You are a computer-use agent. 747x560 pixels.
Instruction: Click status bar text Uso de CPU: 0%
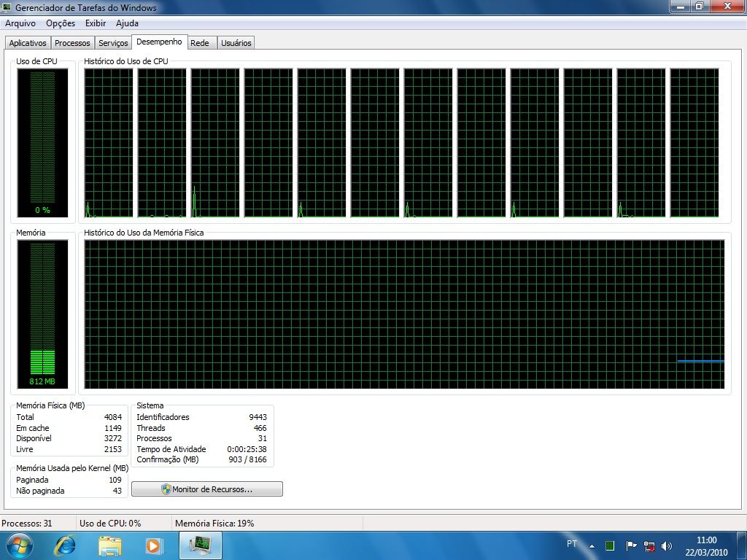111,524
